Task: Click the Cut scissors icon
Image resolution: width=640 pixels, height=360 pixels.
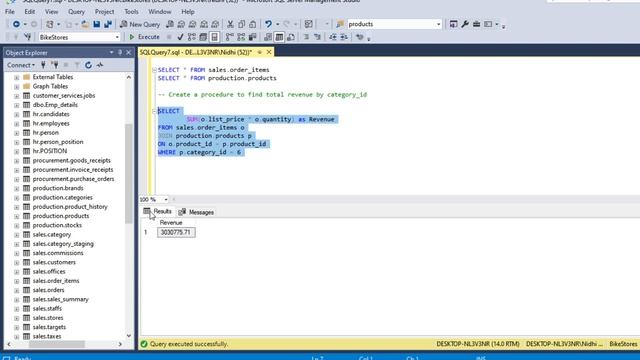Action: click(230, 24)
